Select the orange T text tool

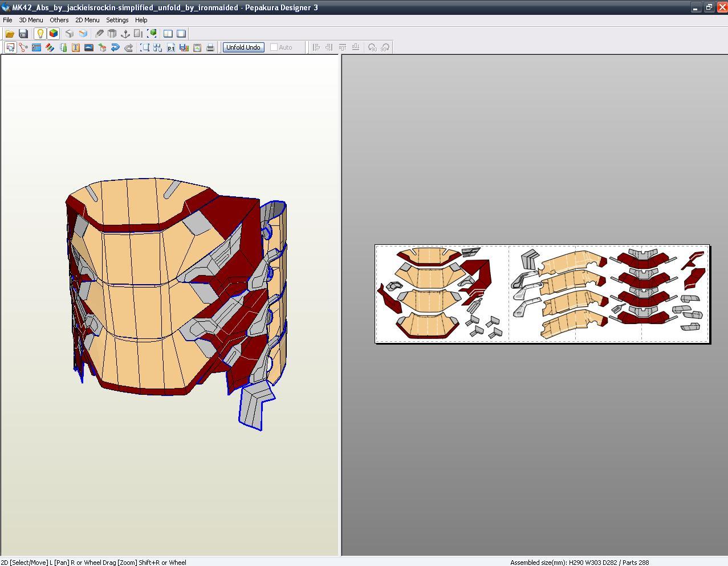pyautogui.click(x=76, y=47)
